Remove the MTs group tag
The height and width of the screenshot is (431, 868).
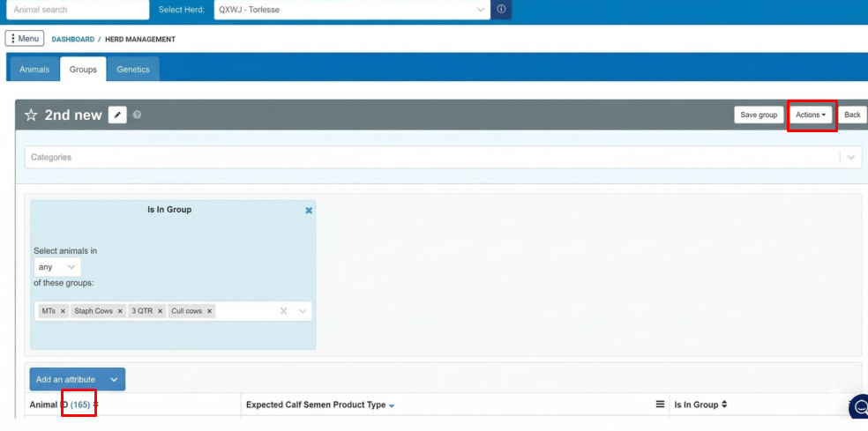pos(63,311)
